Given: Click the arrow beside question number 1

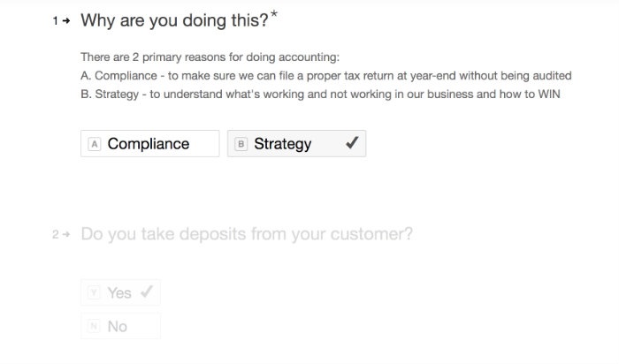Looking at the screenshot, I should click(x=66, y=21).
